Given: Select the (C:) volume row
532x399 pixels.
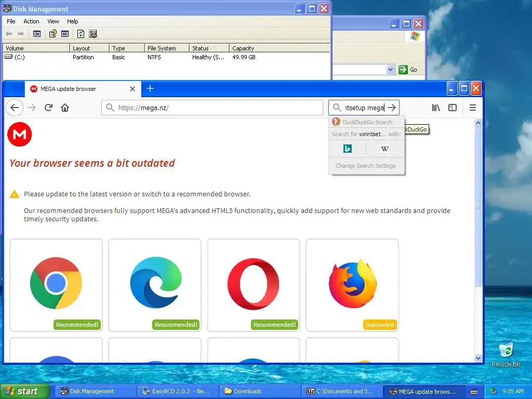Looking at the screenshot, I should [166, 57].
